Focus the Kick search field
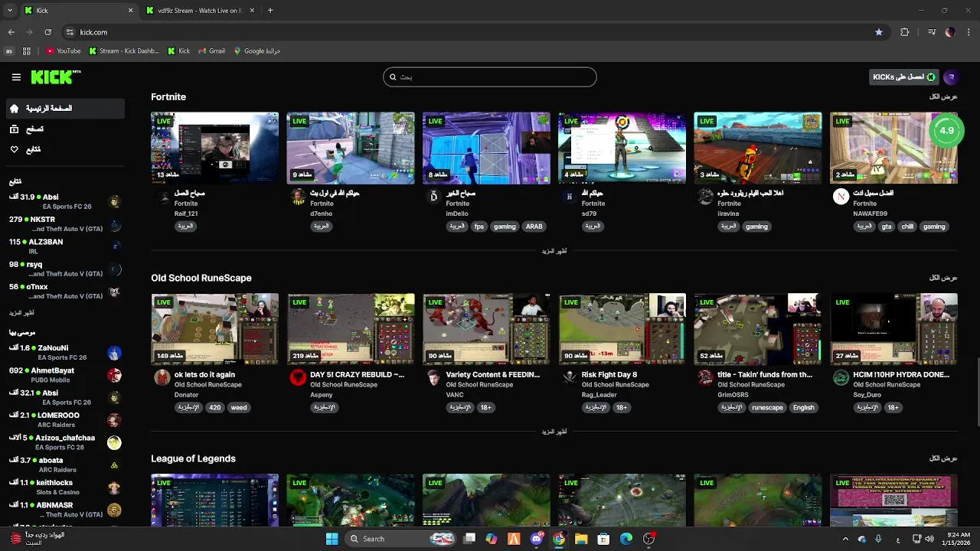The height and width of the screenshot is (551, 980). (490, 77)
